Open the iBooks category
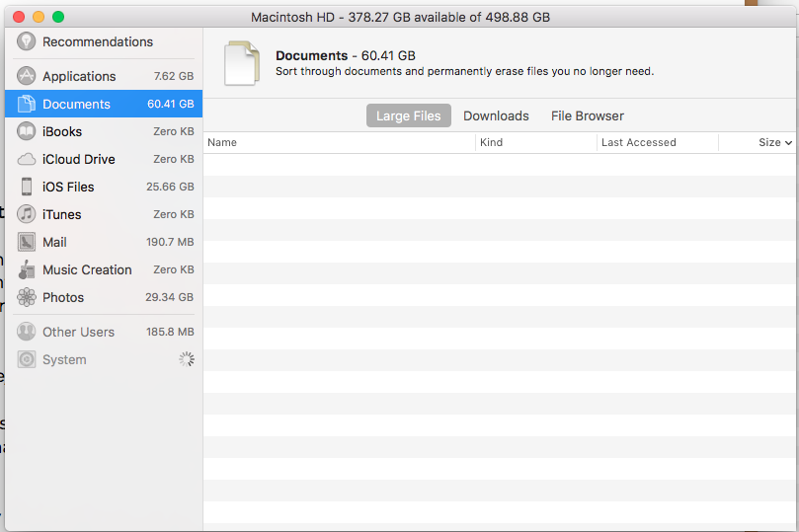 click(x=61, y=131)
